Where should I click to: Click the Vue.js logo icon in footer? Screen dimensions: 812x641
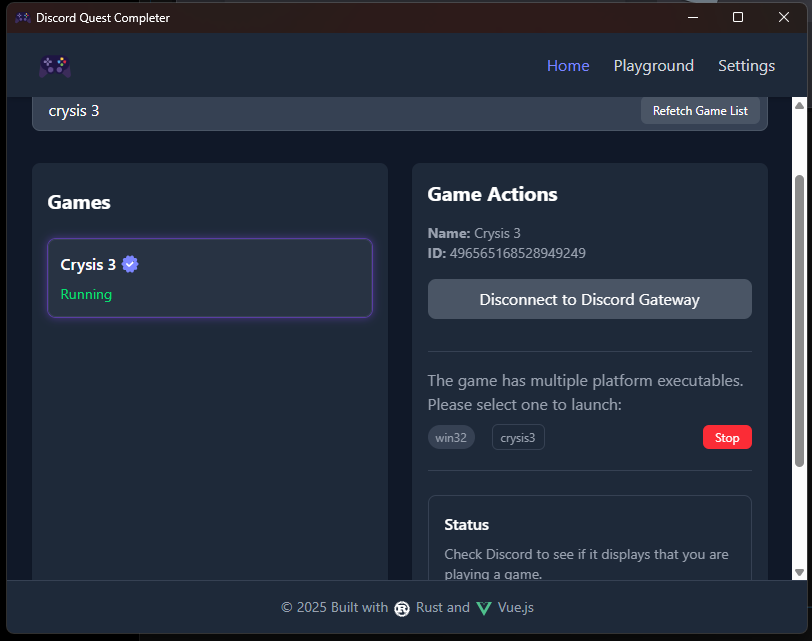point(484,609)
